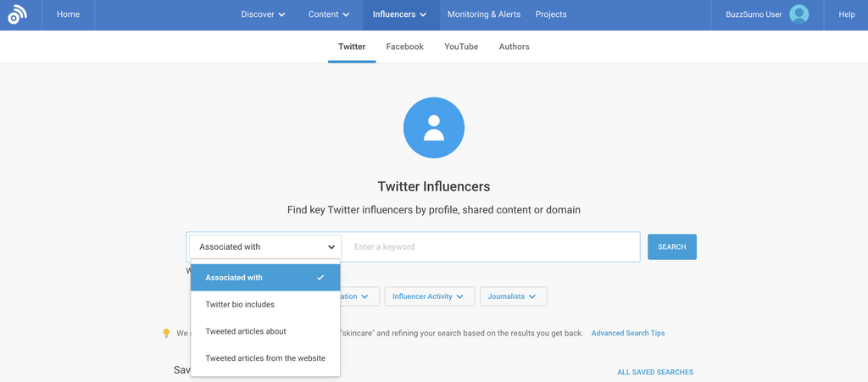Switch to the YouTube tab
Screen dimensions: 868x382
click(461, 47)
